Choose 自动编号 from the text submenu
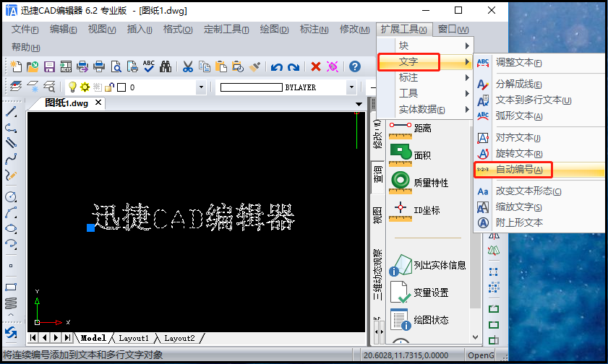608x364 pixels. 539,170
